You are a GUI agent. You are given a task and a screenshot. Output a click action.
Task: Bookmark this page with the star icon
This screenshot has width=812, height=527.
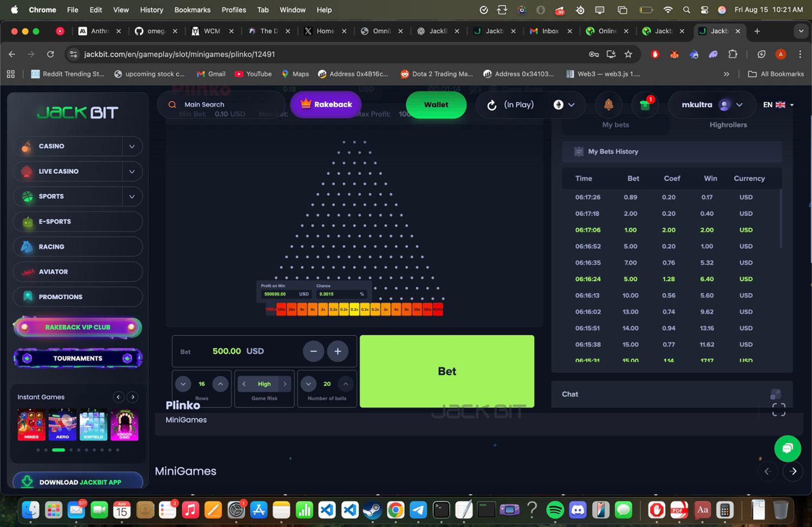point(628,54)
